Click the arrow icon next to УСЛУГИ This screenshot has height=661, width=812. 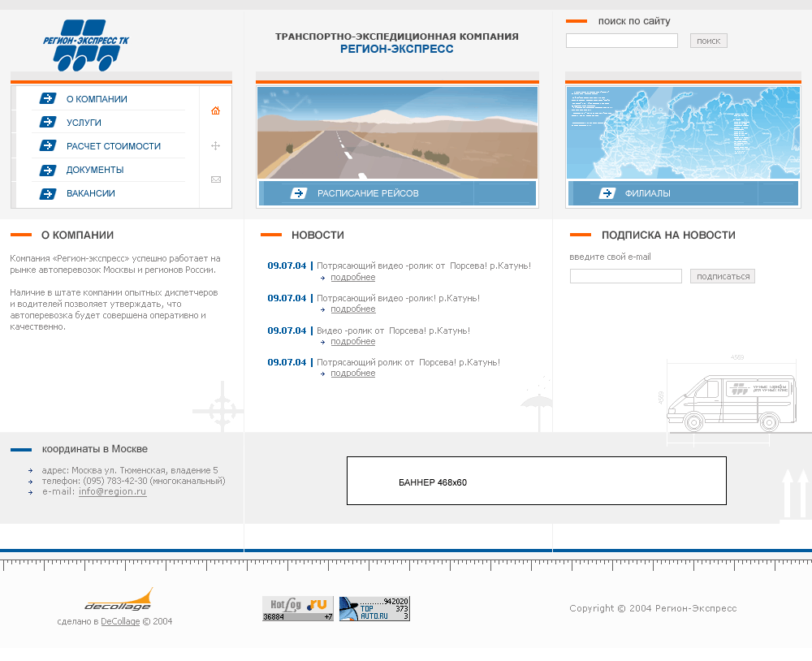pyautogui.click(x=48, y=122)
